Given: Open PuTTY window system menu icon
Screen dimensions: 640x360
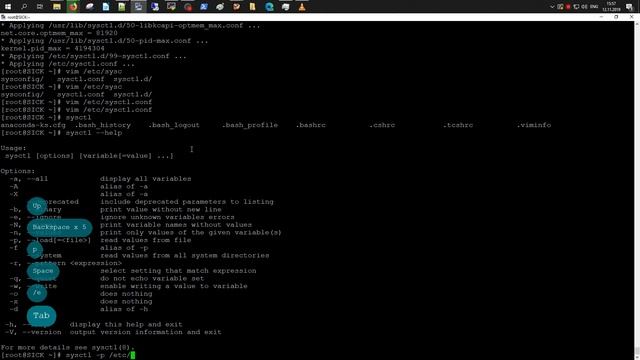Looking at the screenshot, I should click(3, 17).
